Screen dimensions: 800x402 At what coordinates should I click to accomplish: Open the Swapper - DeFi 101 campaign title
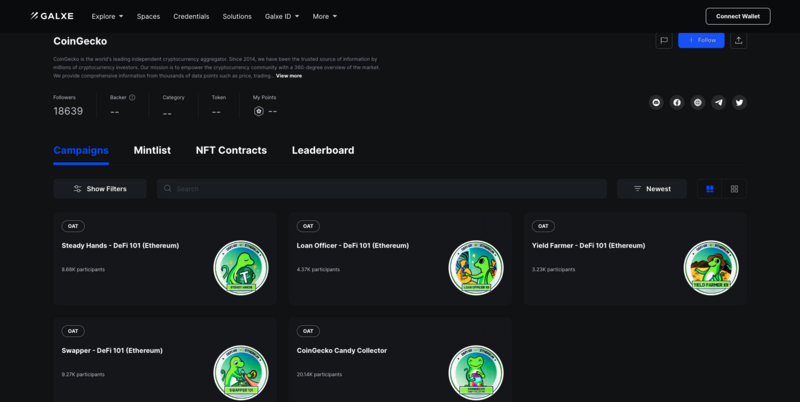(x=112, y=350)
